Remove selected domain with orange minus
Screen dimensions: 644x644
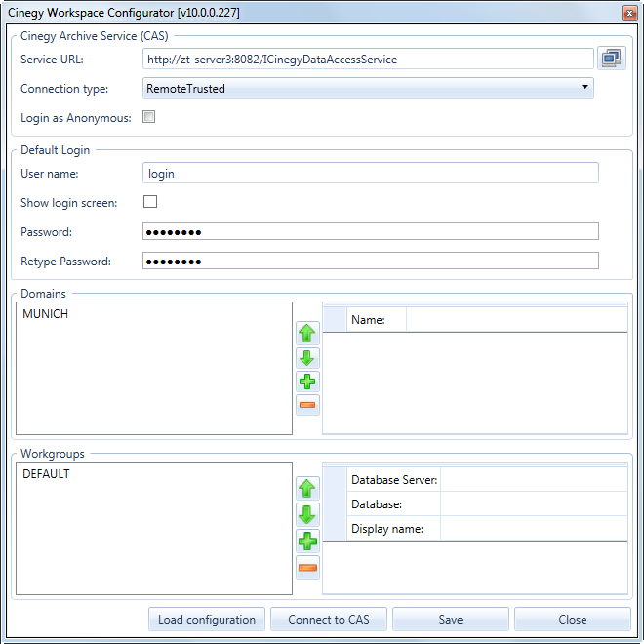point(307,405)
